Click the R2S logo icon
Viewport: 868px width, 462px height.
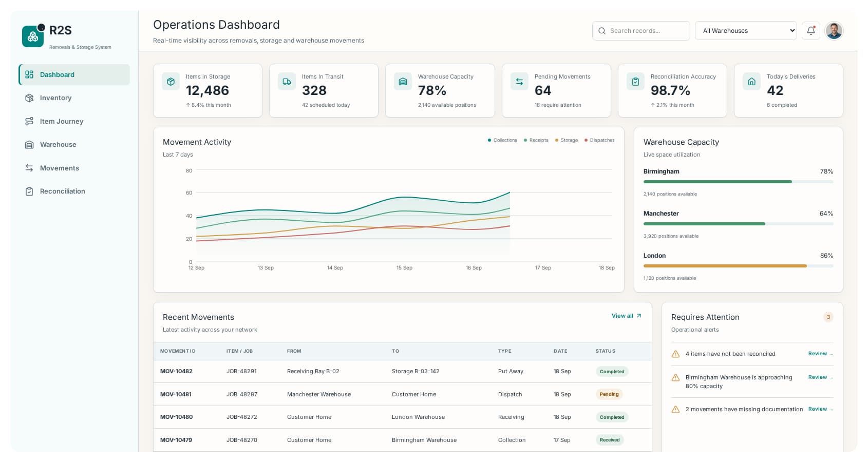pos(33,36)
